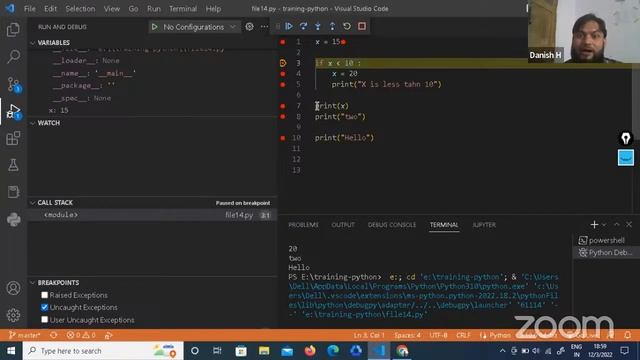640x360 pixels.
Task: Open the File menu
Action: coord(29,9)
